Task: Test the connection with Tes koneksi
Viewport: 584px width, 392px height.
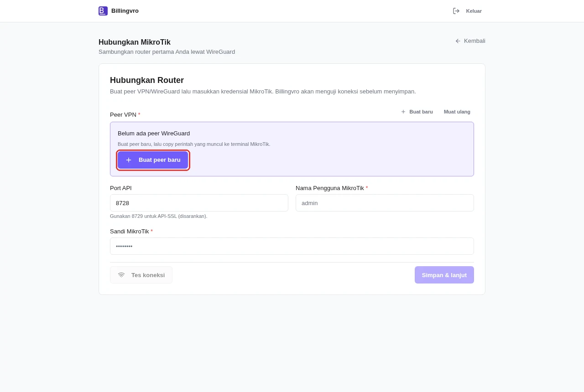Action: (141, 275)
